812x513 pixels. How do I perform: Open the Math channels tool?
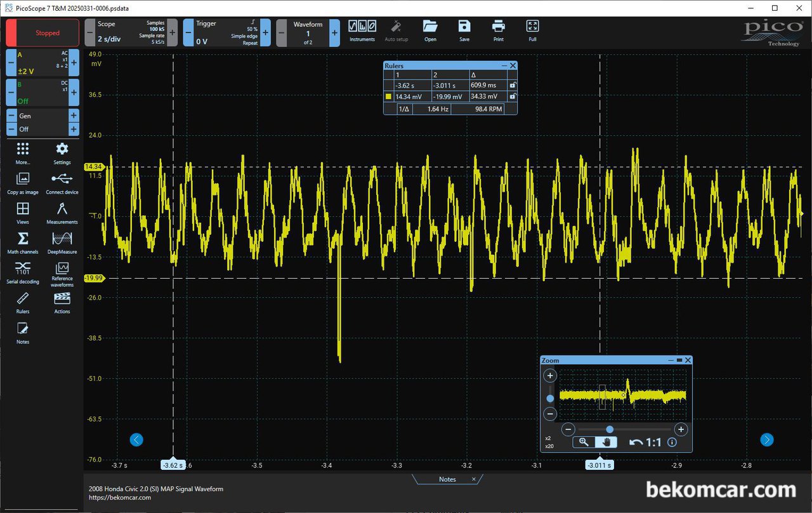[23, 242]
